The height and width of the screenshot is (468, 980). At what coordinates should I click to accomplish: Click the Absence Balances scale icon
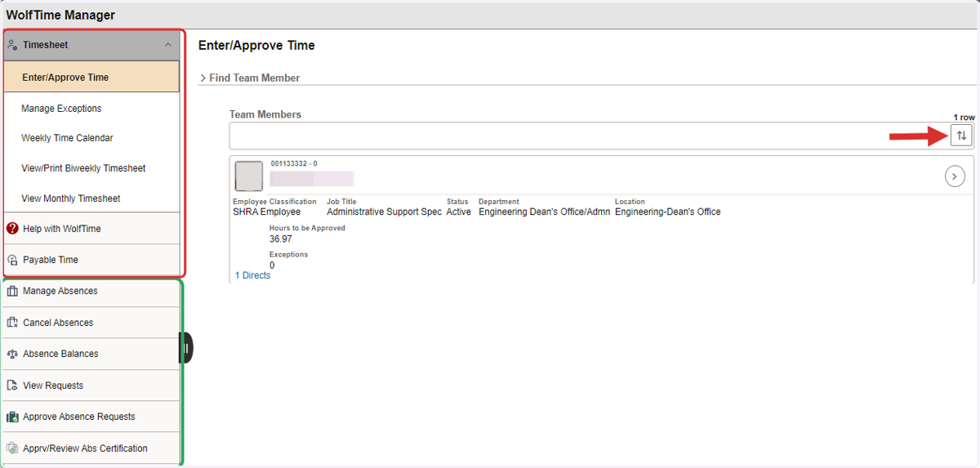coord(12,354)
